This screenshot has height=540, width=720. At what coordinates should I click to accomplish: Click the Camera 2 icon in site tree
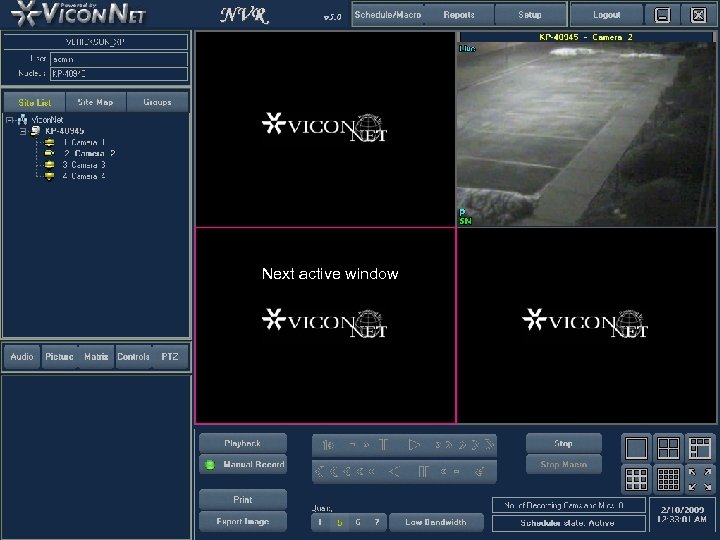coord(50,153)
